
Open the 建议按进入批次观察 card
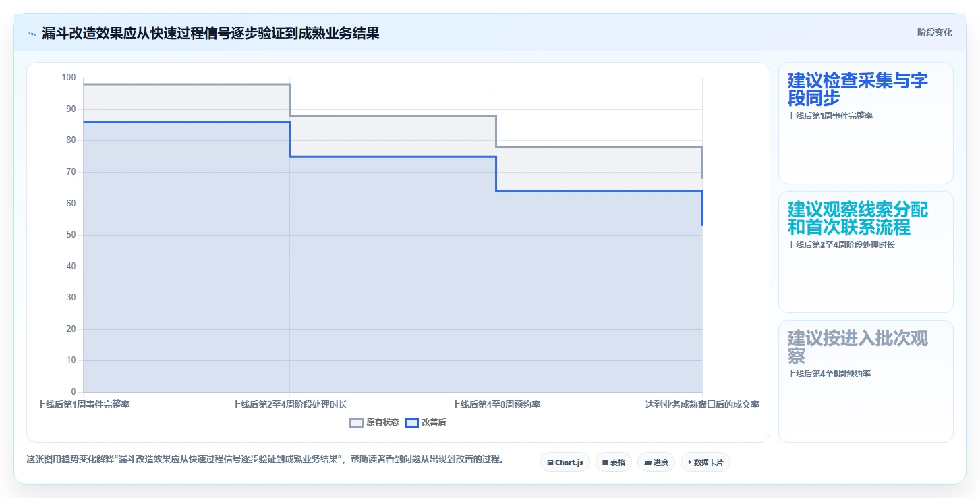(866, 381)
